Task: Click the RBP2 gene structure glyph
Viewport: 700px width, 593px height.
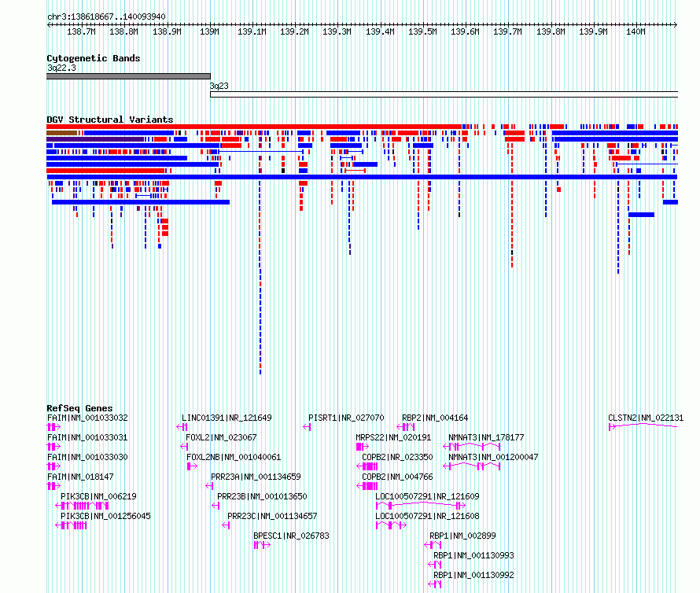Action: pos(406,427)
